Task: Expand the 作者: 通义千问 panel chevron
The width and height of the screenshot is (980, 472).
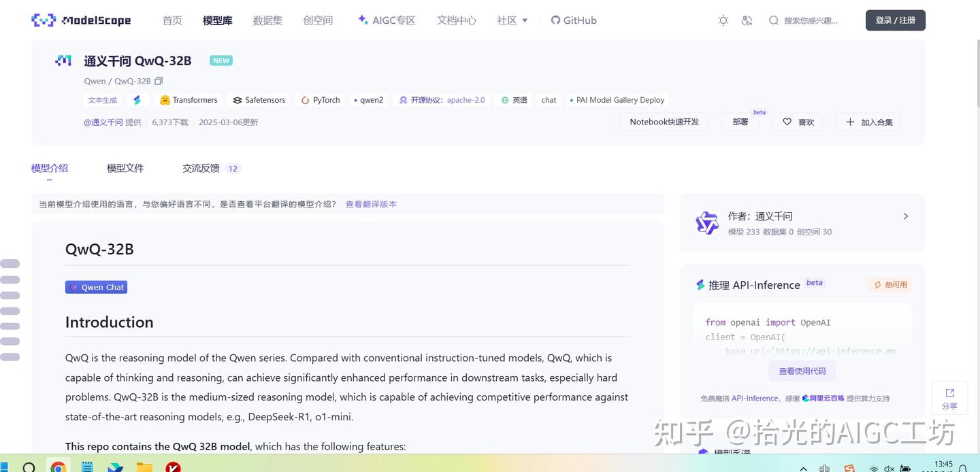Action: coord(905,216)
